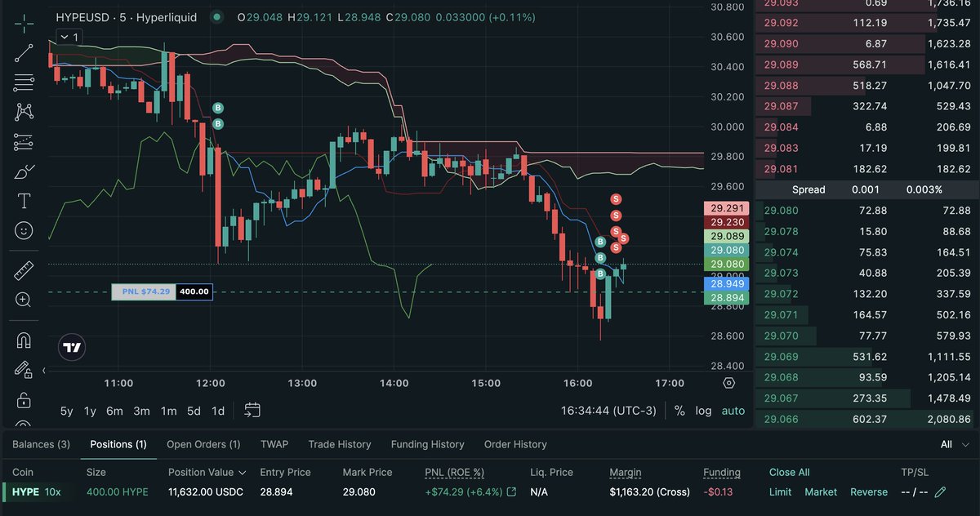Select the Text annotation tool

click(24, 201)
